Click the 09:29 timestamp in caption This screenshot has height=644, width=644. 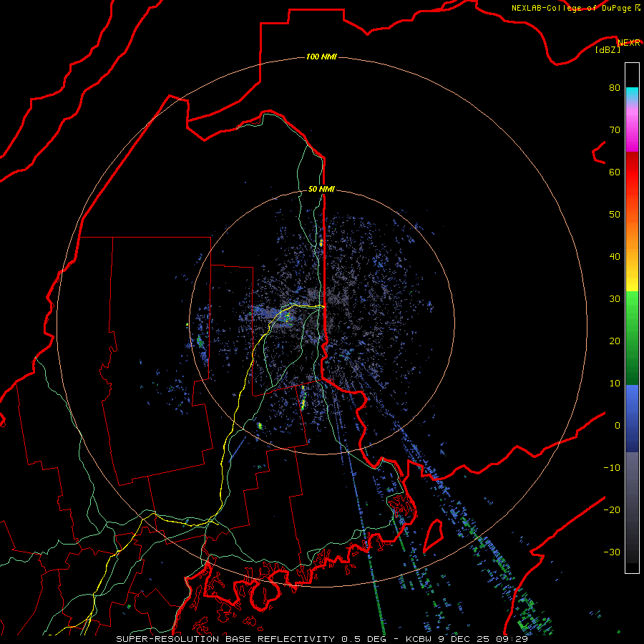point(513,639)
